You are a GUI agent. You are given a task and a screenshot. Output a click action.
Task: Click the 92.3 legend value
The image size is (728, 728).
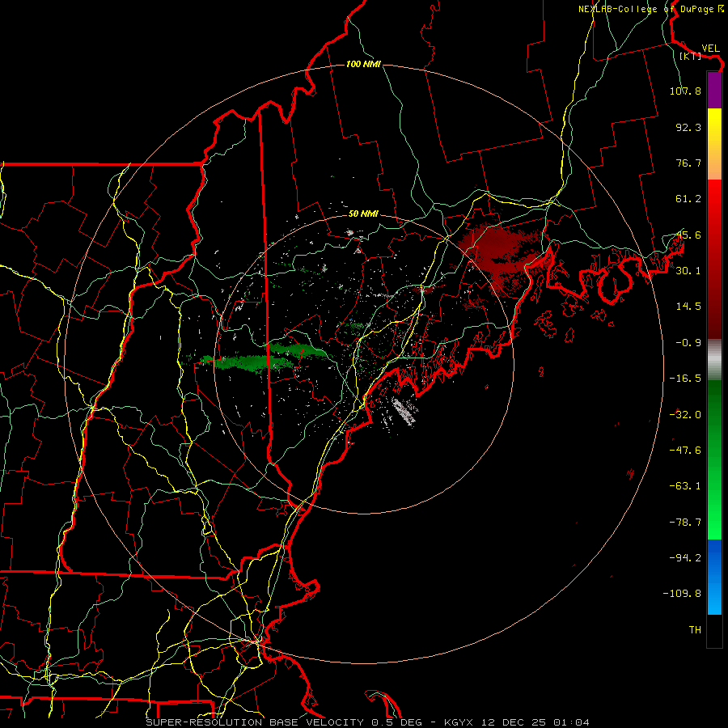[688, 127]
